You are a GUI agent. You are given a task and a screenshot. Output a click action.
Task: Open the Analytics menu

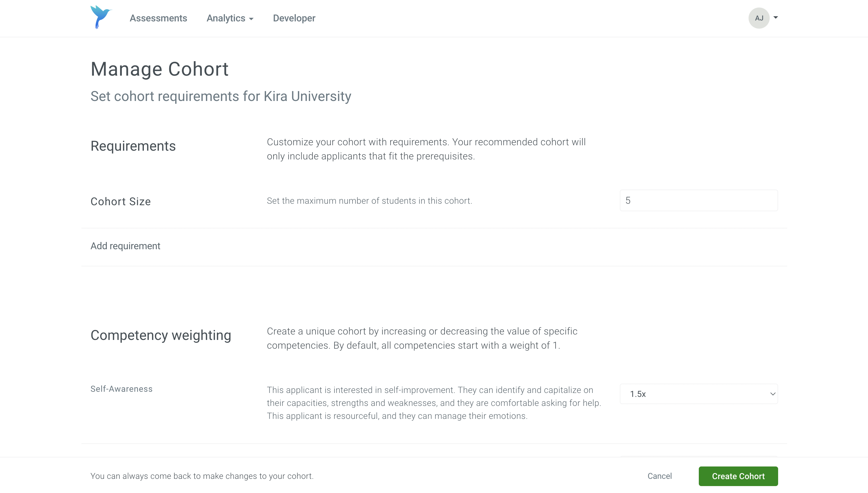pyautogui.click(x=226, y=18)
